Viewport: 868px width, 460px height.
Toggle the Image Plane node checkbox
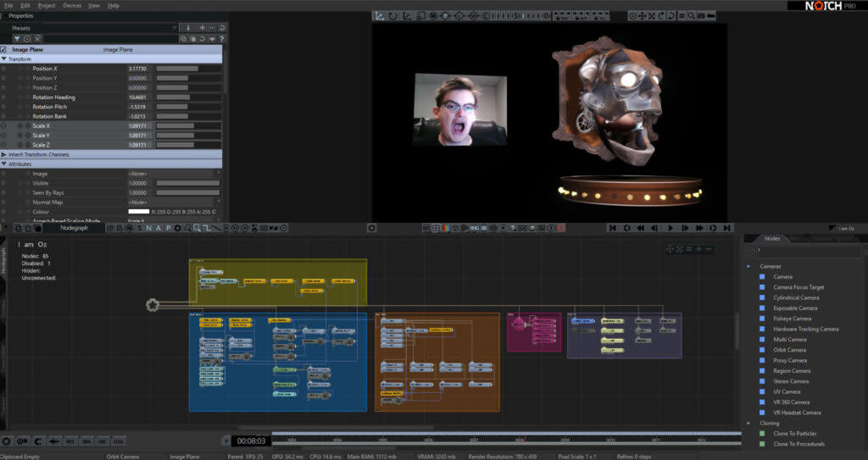[4, 50]
